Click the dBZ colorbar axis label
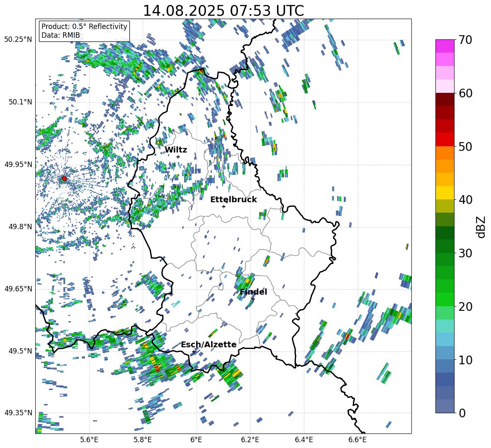 point(481,227)
